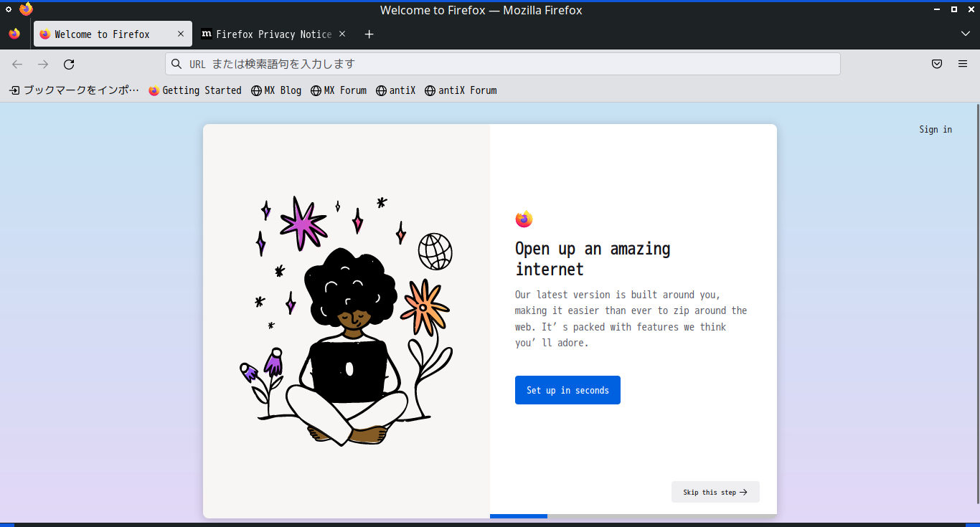Screen dimensions: 980x527
Task: Click Skip this step button
Action: coord(715,492)
